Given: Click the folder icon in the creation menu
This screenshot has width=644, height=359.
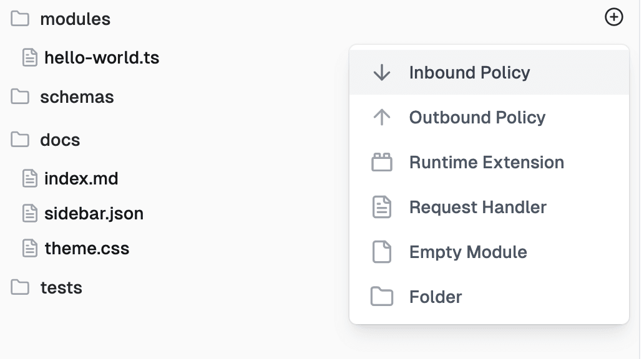Looking at the screenshot, I should tap(381, 297).
